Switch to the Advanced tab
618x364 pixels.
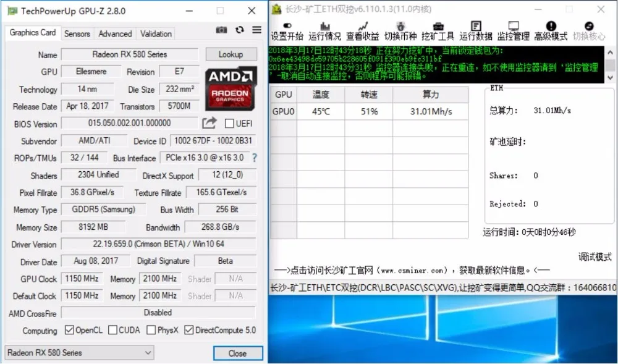[115, 34]
